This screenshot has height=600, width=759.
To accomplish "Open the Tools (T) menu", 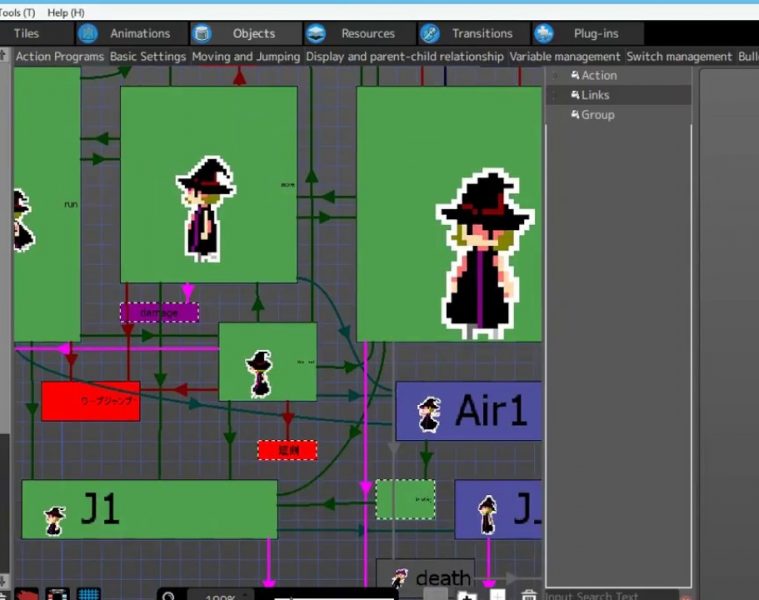I will 17,13.
